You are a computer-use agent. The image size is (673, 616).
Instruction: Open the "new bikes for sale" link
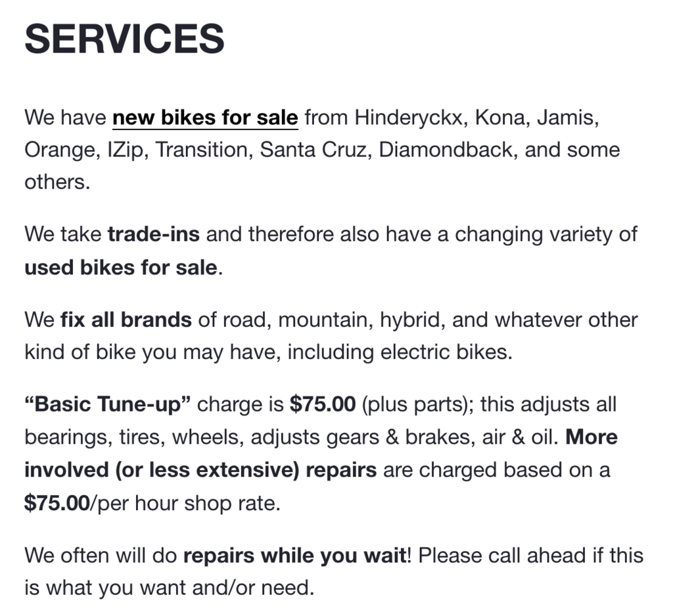[205, 118]
